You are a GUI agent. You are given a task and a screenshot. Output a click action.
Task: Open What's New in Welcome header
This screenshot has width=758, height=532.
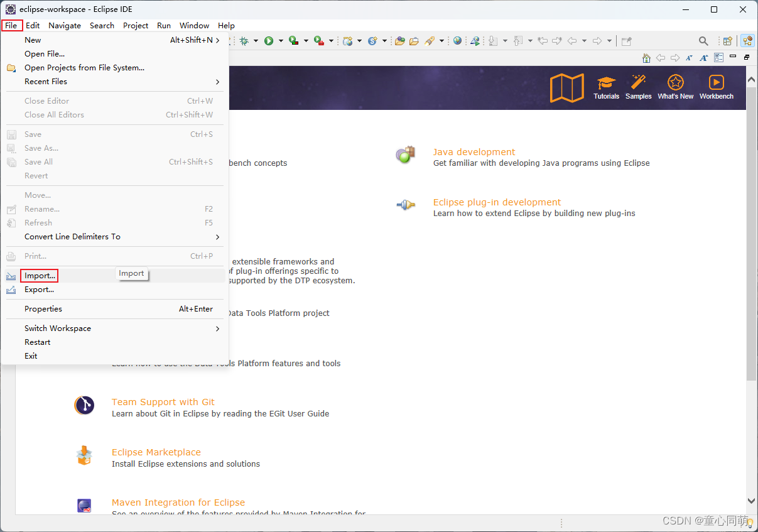click(x=676, y=87)
